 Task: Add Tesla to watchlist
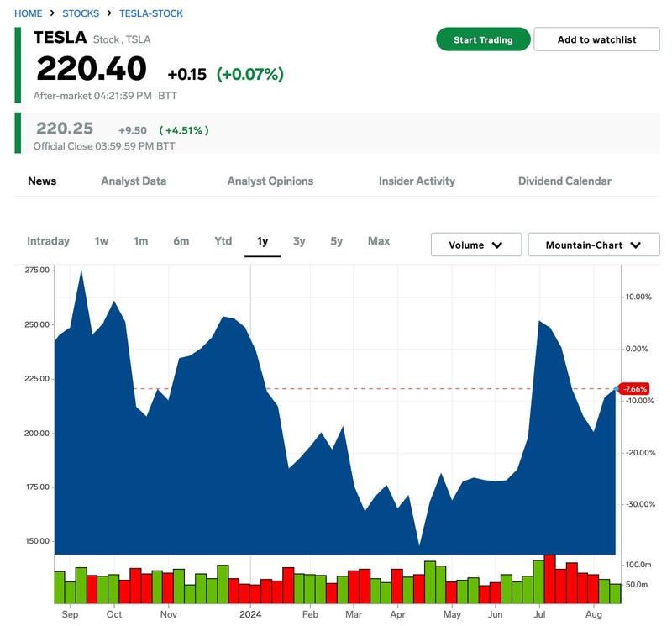click(596, 39)
